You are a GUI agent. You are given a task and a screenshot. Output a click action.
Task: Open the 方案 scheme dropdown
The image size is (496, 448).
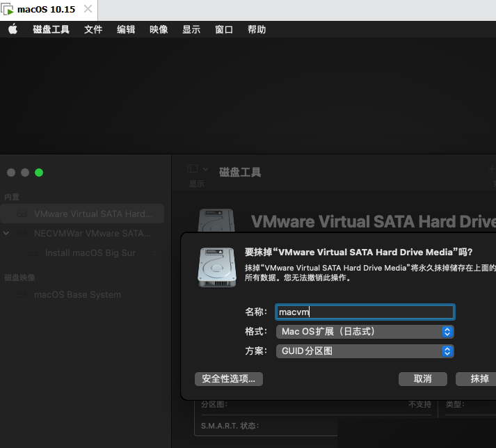click(365, 351)
